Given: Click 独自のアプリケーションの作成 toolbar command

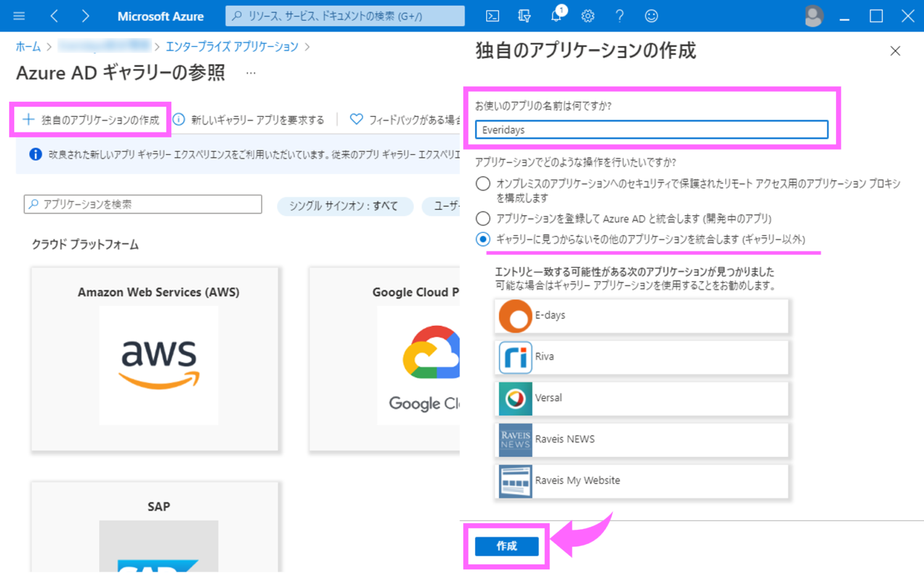Looking at the screenshot, I should tap(91, 120).
